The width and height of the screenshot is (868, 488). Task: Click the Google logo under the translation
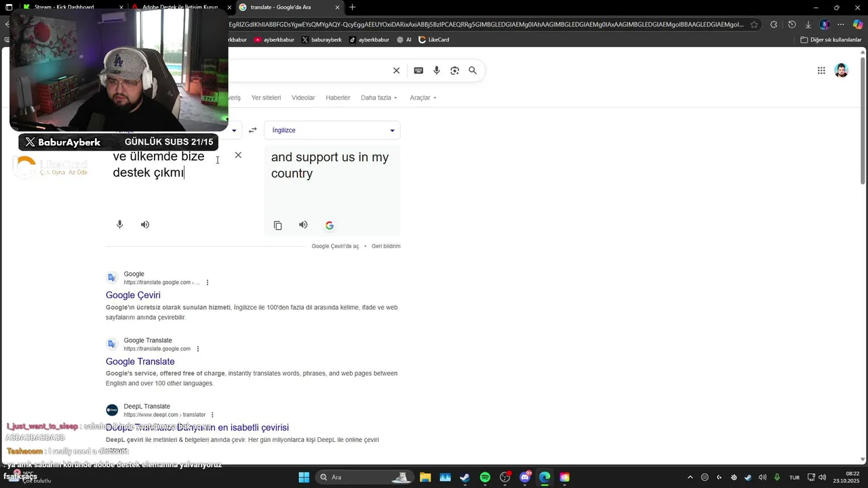click(330, 225)
